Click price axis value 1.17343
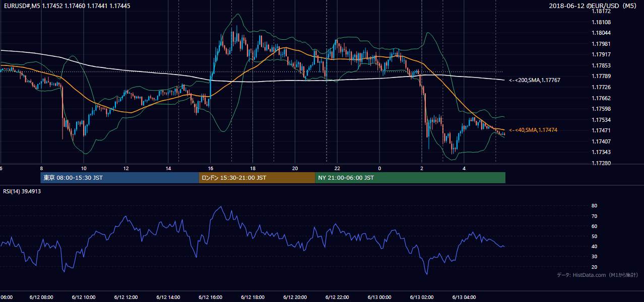This screenshot has width=644, height=302. click(601, 152)
